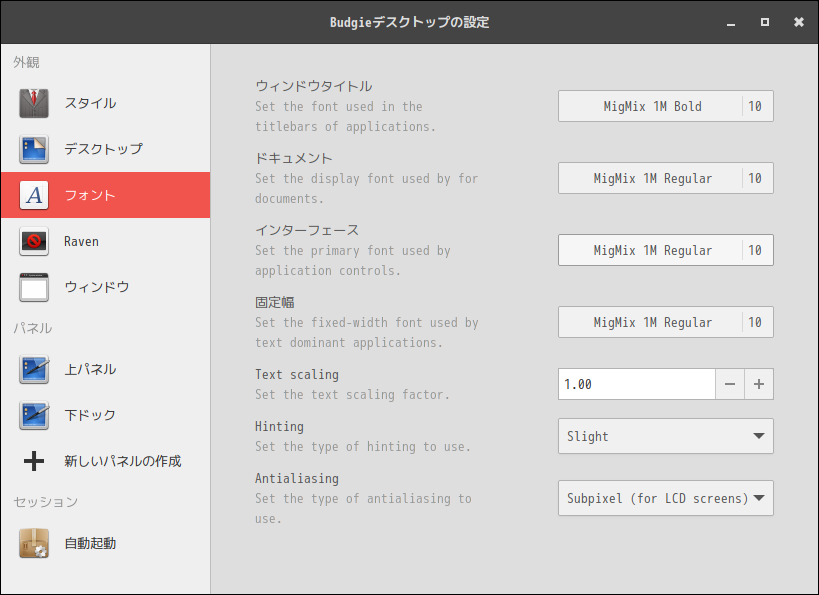This screenshot has height=595, width=819.
Task: Open the 自動起動 package icon
Action: 34,543
